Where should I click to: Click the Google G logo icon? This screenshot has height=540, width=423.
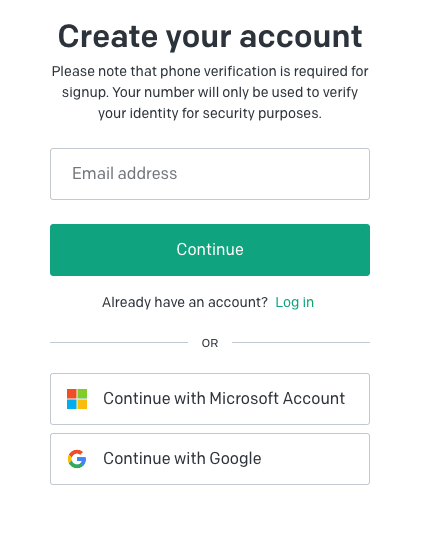coord(77,459)
